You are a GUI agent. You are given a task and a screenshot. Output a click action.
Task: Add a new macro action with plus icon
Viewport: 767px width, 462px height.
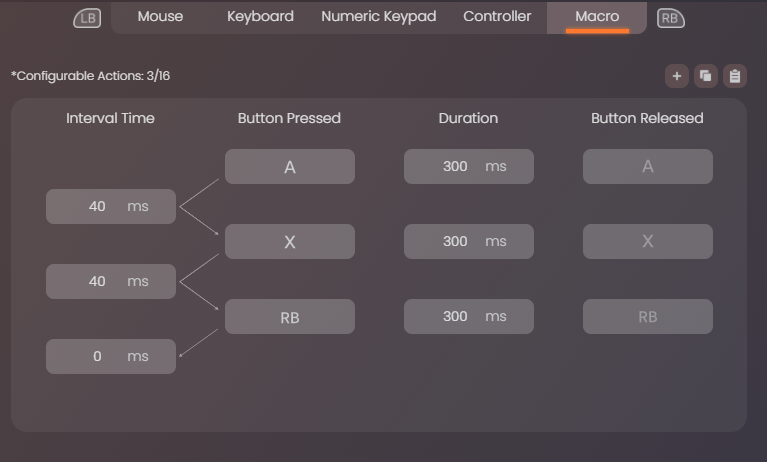point(677,76)
